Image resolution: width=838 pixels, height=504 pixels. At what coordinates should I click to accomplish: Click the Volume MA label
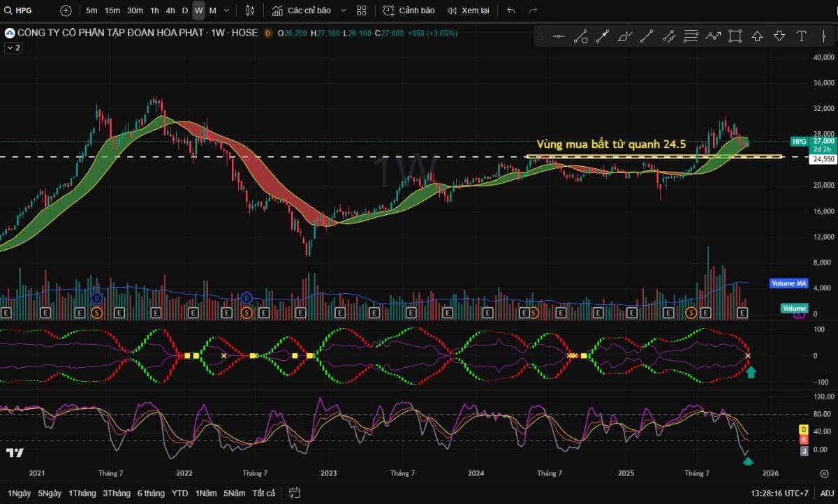pyautogui.click(x=789, y=283)
